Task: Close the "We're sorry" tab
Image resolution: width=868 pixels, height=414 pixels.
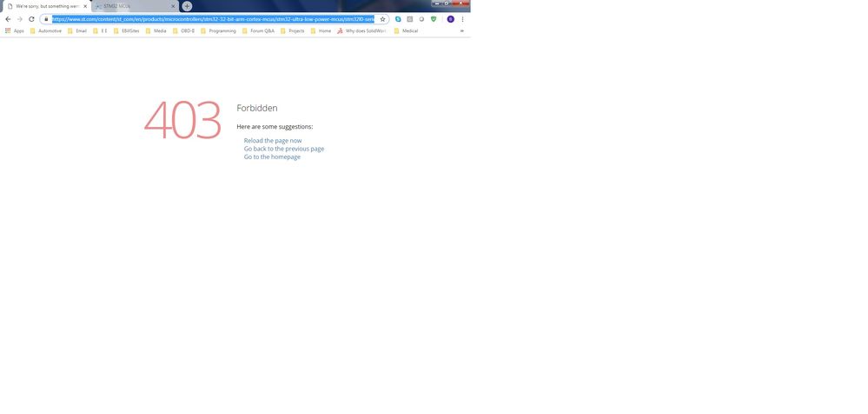Action: pos(85,6)
